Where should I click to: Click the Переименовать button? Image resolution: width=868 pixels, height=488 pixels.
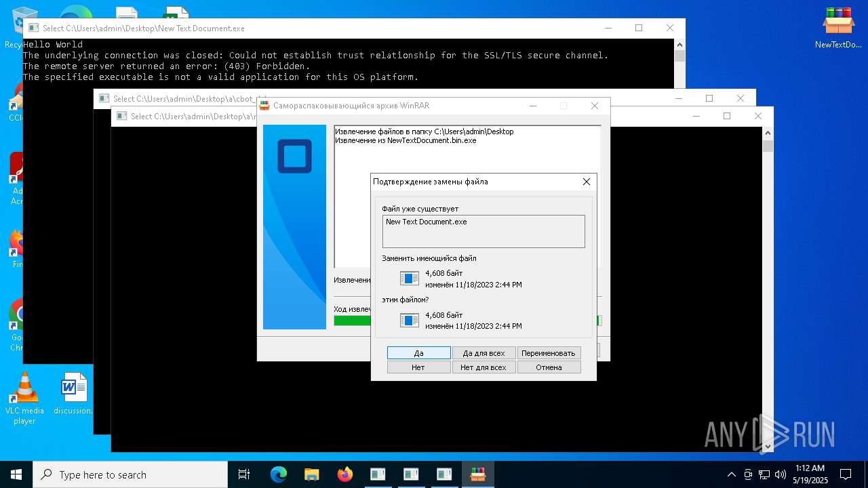pyautogui.click(x=549, y=353)
